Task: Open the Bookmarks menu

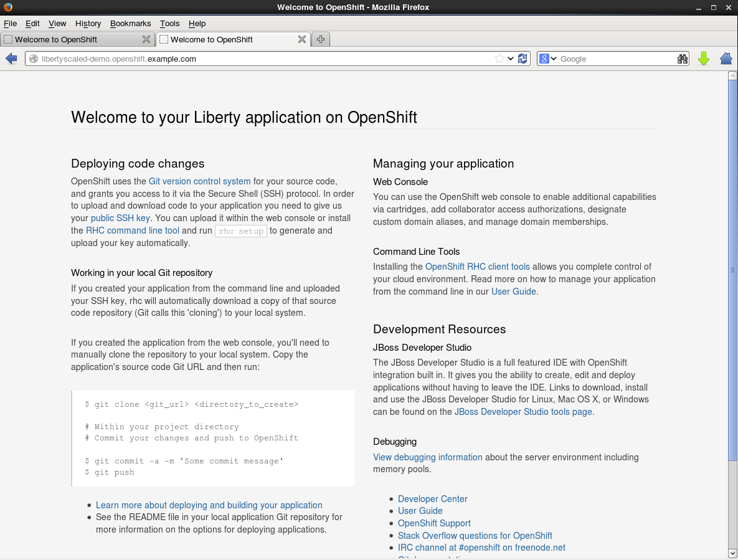Action: pyautogui.click(x=130, y=24)
